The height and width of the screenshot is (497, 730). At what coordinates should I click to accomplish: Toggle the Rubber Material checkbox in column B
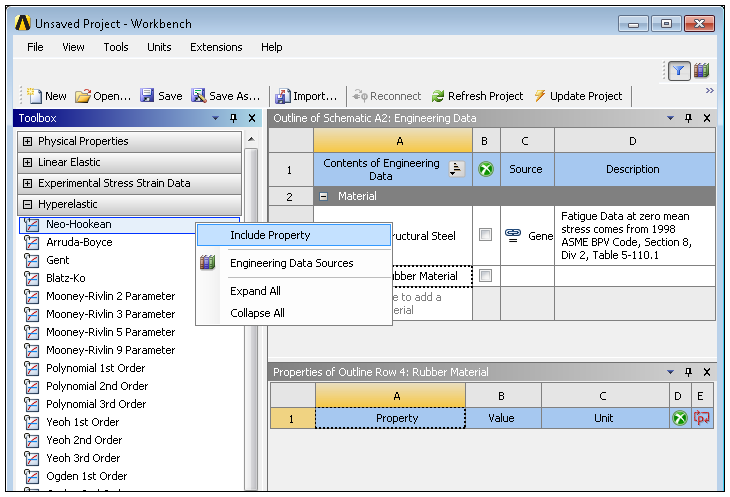click(x=485, y=275)
